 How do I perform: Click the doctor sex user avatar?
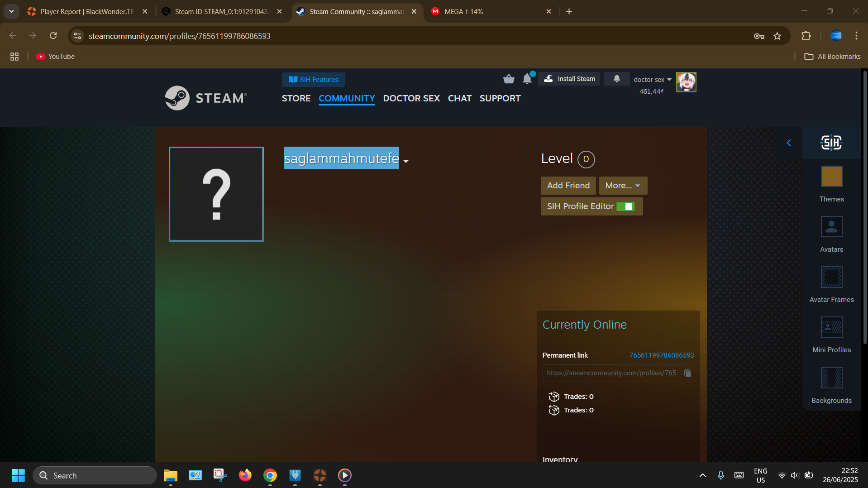point(686,82)
